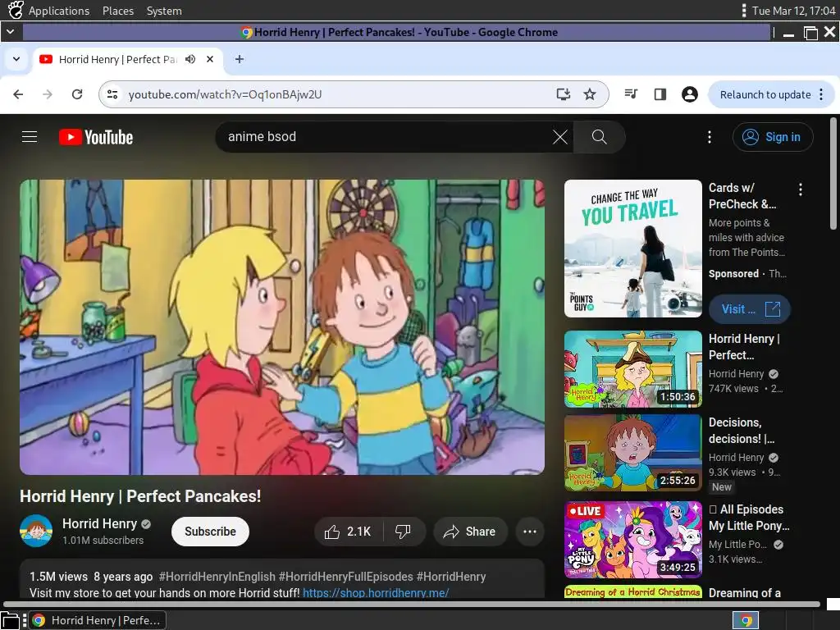Open a new tab with the plus button
This screenshot has width=840, height=630.
pos(240,59)
